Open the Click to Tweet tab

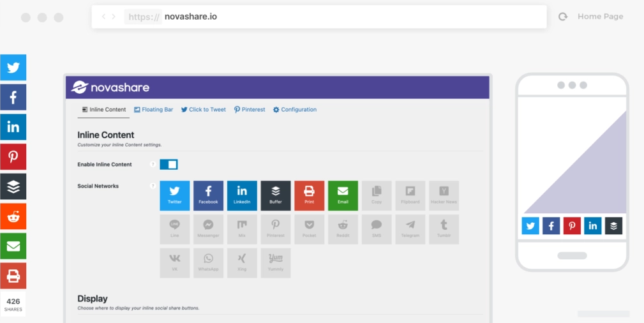[x=204, y=110]
